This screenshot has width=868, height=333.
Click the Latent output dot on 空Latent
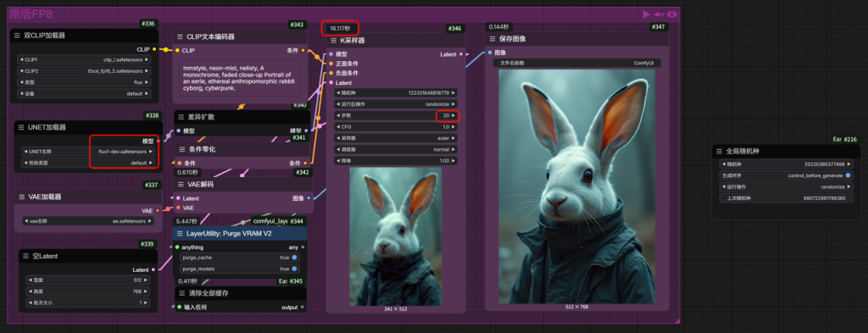pos(153,270)
